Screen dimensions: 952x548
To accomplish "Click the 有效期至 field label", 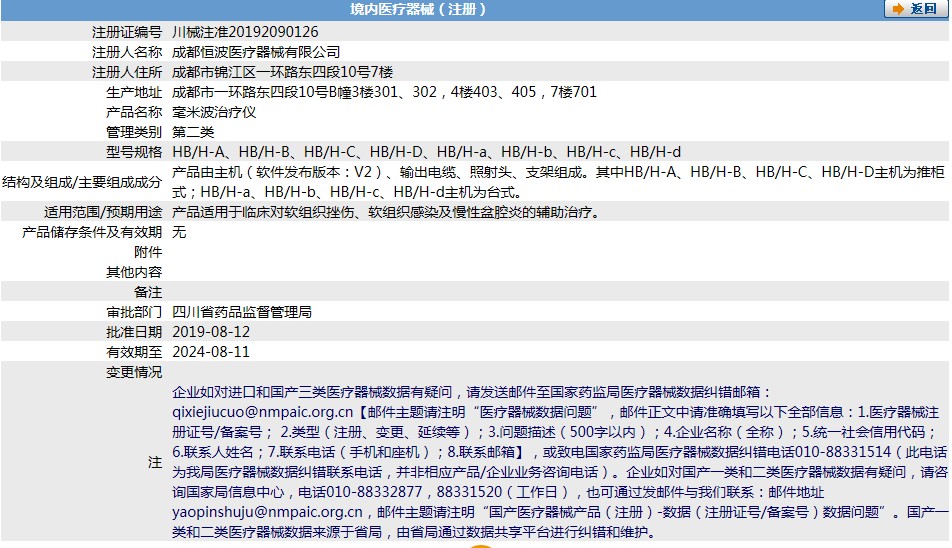I will coord(134,352).
